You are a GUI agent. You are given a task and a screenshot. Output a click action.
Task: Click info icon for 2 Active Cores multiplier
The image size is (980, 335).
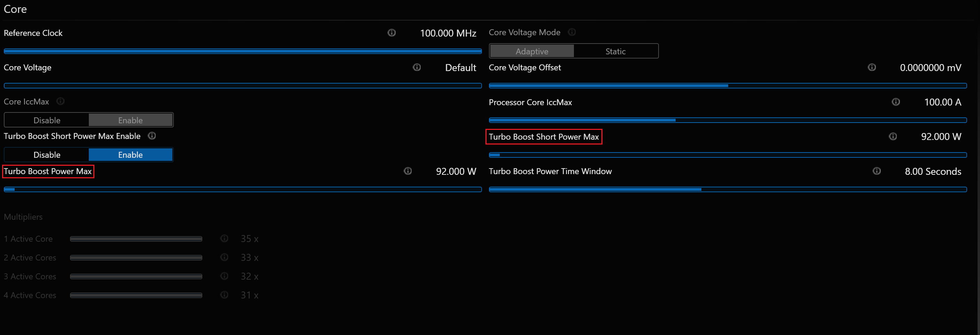click(x=225, y=257)
